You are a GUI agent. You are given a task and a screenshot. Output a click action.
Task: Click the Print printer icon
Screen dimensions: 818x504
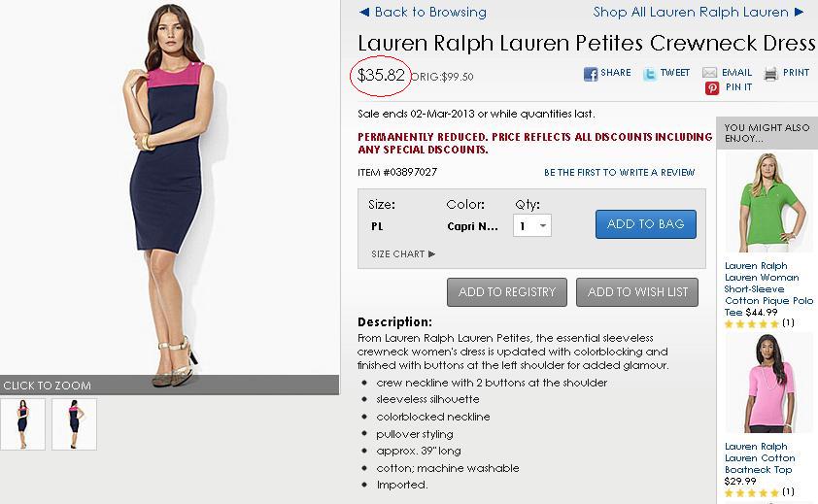pos(771,74)
